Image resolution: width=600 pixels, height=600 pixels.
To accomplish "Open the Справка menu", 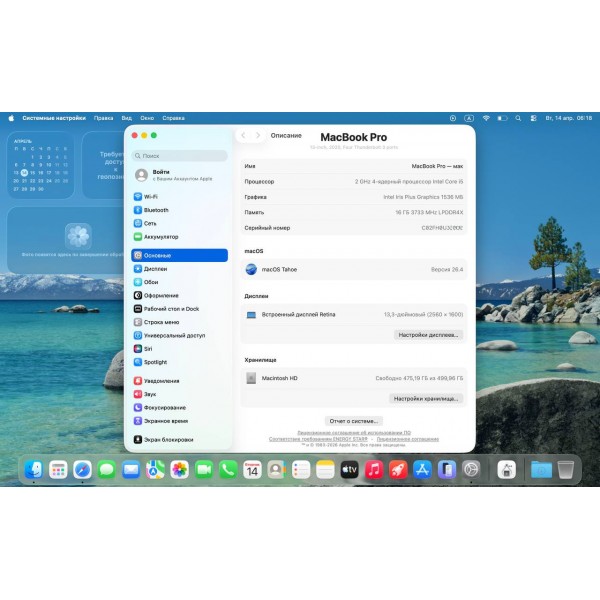I will tap(173, 118).
